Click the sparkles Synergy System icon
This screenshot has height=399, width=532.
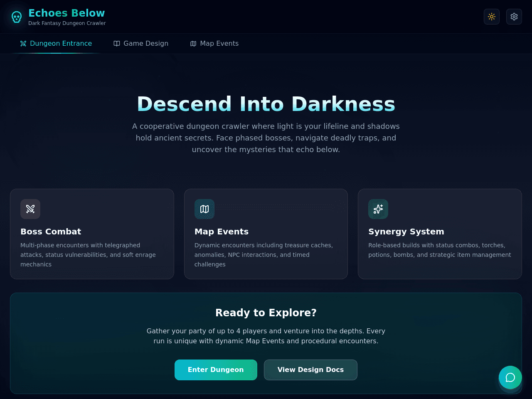tap(378, 209)
